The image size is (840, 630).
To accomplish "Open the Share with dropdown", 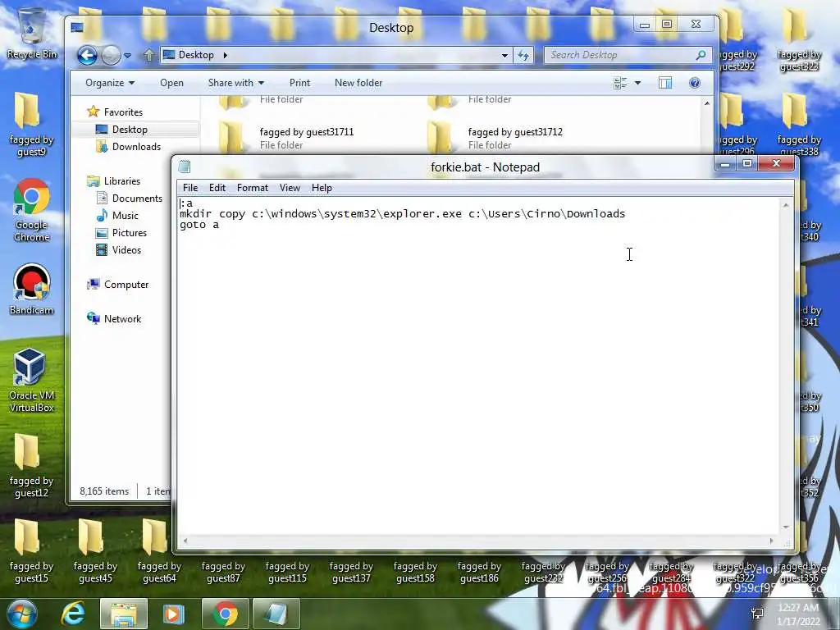I will click(x=235, y=83).
